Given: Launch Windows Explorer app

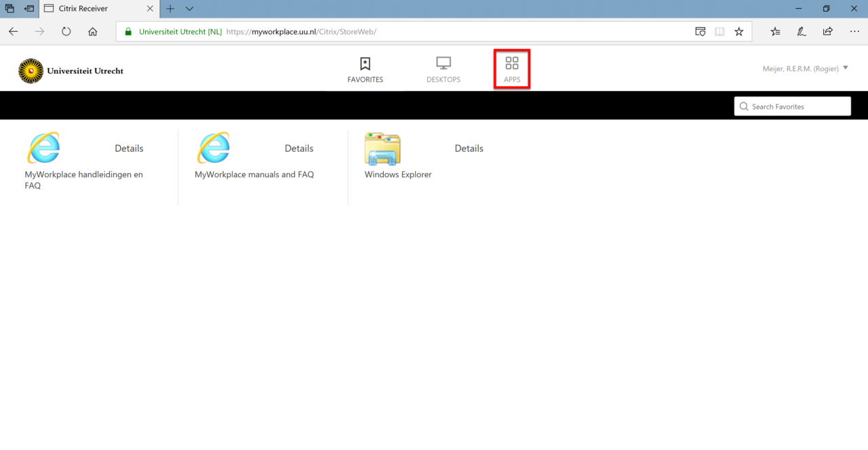Looking at the screenshot, I should [382, 149].
